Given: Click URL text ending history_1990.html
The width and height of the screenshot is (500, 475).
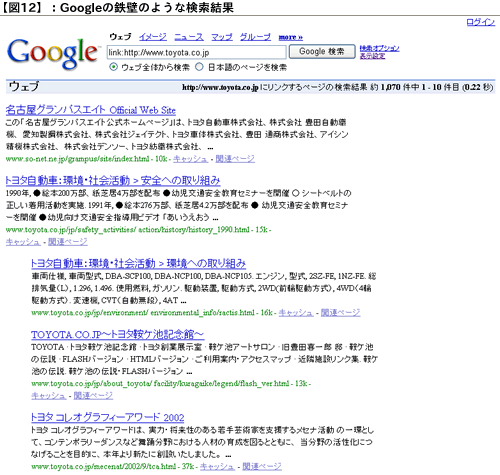Looking at the screenshot, I should 128,230.
